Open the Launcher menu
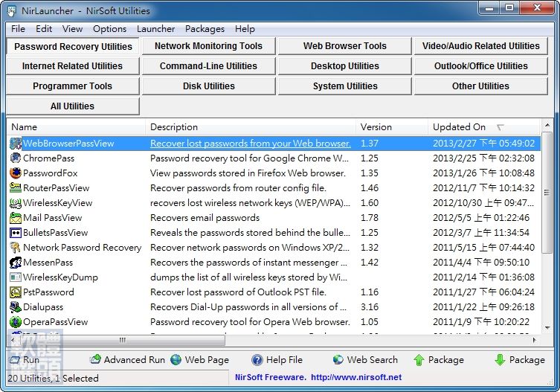560x392 pixels. coord(155,28)
